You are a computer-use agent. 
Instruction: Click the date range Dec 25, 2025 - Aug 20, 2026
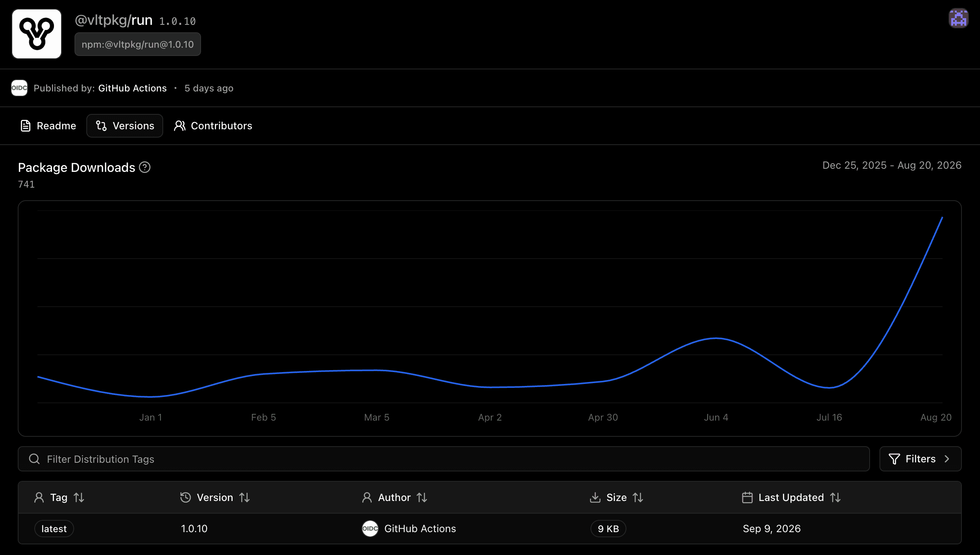tap(892, 165)
